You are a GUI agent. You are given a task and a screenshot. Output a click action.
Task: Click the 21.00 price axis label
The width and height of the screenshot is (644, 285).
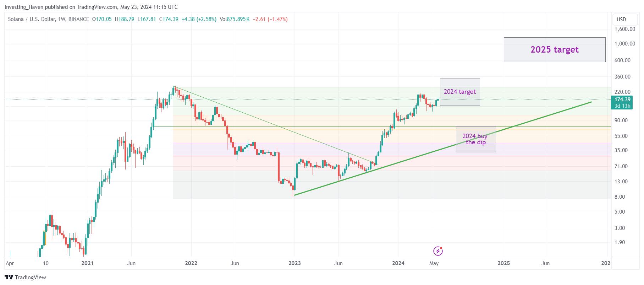pyautogui.click(x=621, y=166)
